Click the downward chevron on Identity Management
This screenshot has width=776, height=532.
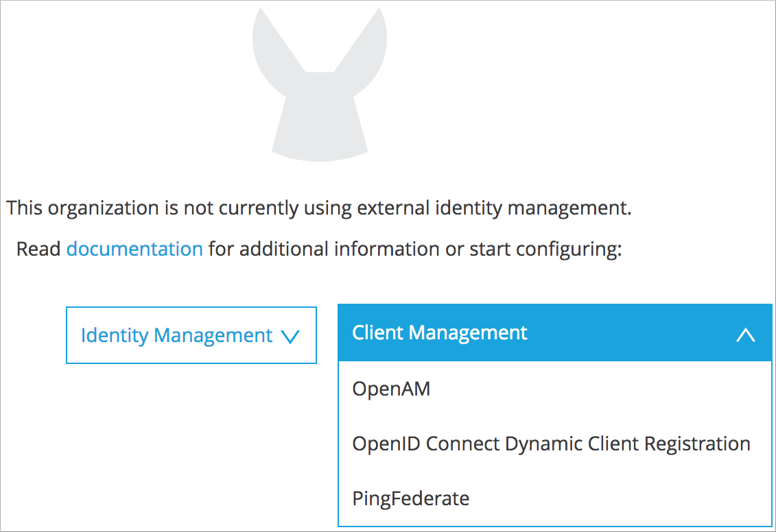pyautogui.click(x=291, y=336)
